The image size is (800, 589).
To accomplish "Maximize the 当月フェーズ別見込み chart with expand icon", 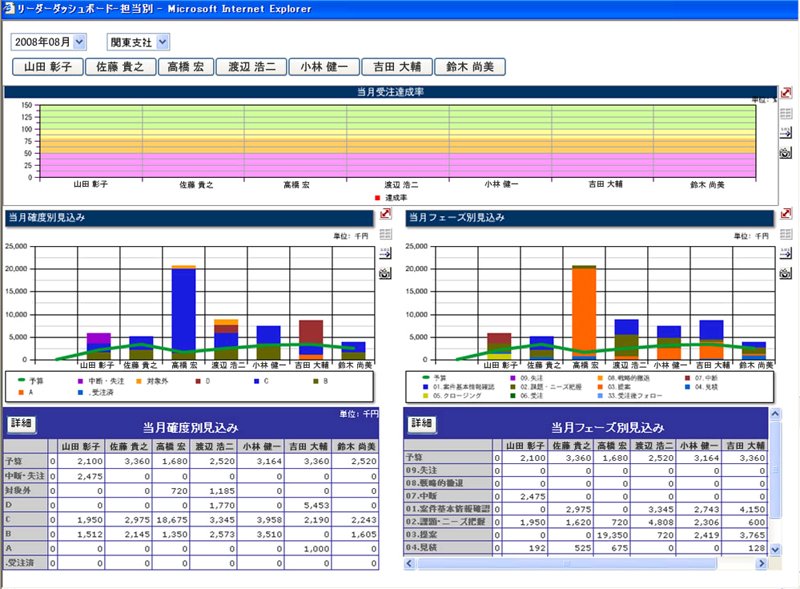I will click(786, 214).
